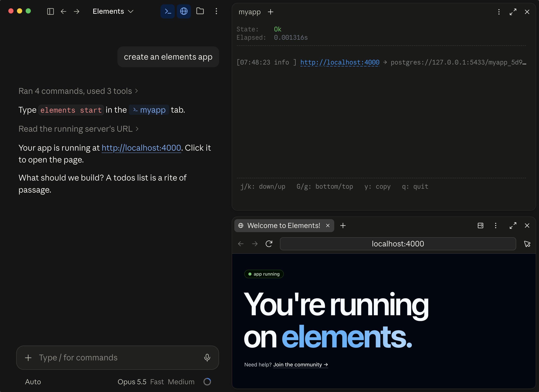Select the 'Welcome to Elements!' browser tab

pos(284,226)
